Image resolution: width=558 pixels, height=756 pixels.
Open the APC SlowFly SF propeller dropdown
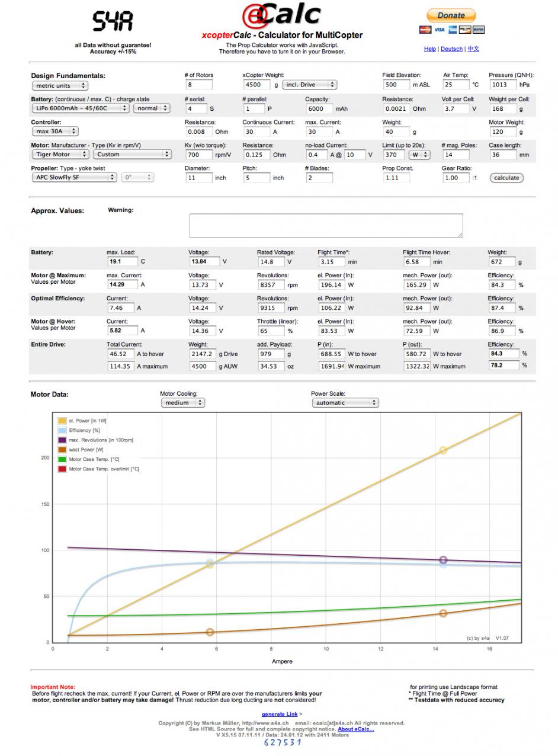(x=74, y=178)
